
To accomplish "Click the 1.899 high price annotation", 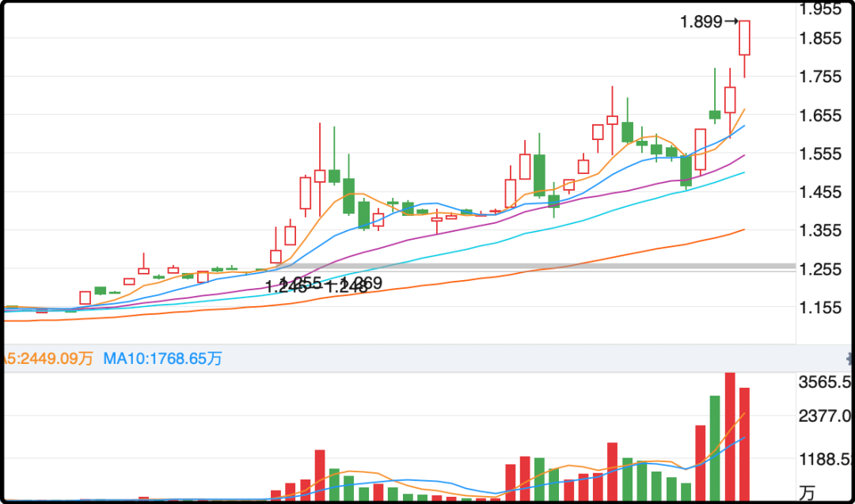I will [x=701, y=22].
